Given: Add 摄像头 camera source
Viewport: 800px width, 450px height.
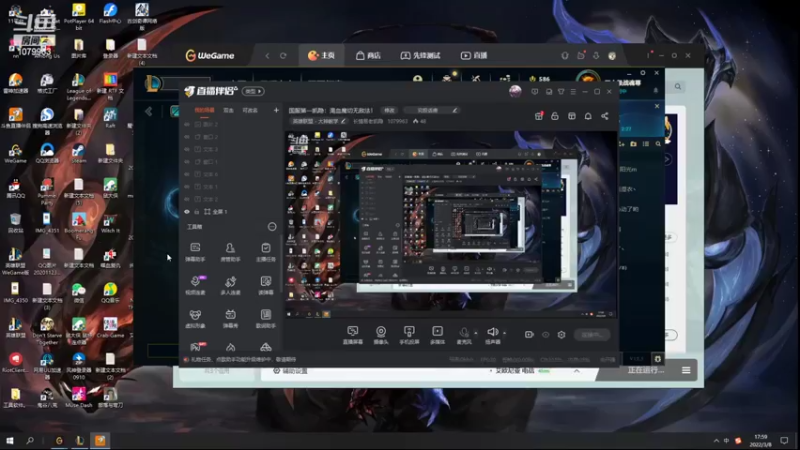Looking at the screenshot, I should point(381,335).
